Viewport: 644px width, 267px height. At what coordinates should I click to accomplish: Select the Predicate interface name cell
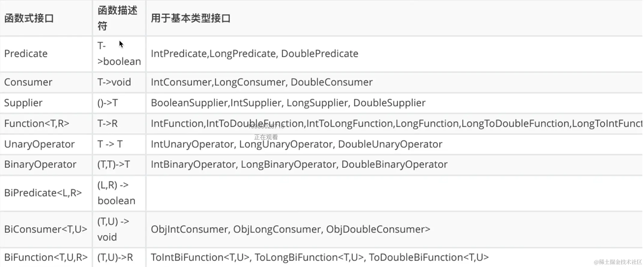(x=26, y=54)
